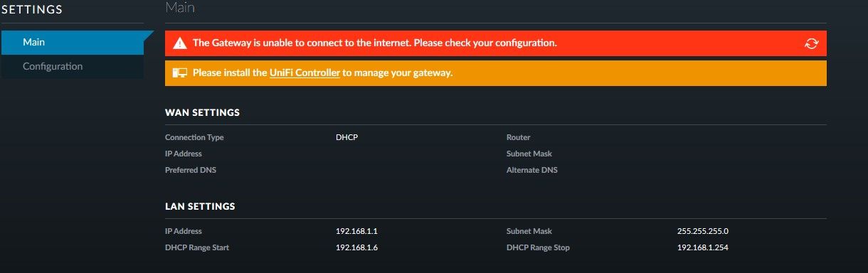The width and height of the screenshot is (868, 273).
Task: Click the WAN SETTINGS section header
Action: click(x=202, y=112)
